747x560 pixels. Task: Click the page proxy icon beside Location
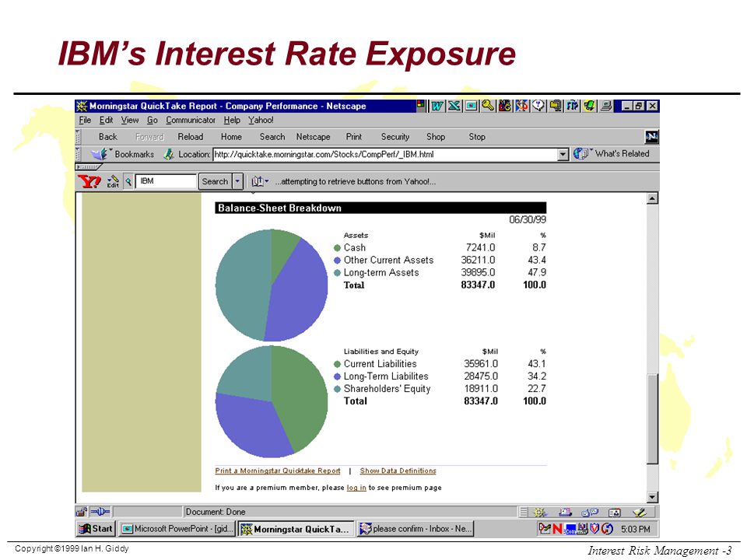[168, 154]
